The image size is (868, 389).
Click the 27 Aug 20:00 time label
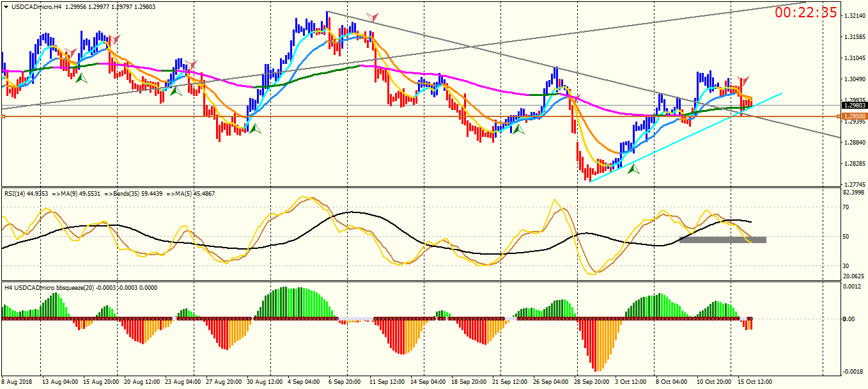[224, 382]
